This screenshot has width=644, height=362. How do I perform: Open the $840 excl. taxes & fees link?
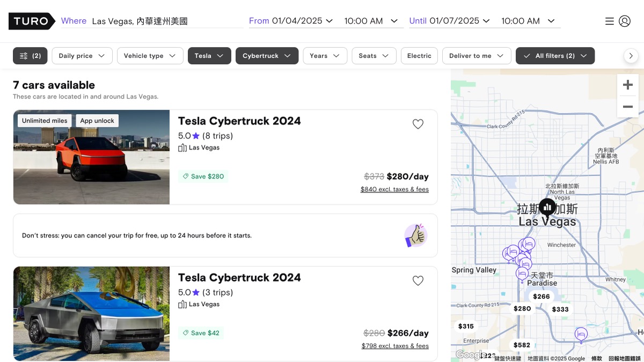(x=394, y=189)
